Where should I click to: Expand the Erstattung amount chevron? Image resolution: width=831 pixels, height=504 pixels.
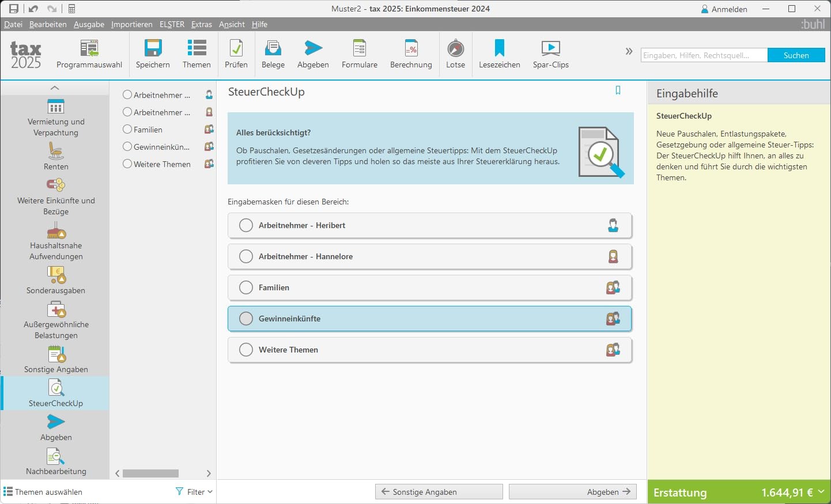pyautogui.click(x=821, y=492)
